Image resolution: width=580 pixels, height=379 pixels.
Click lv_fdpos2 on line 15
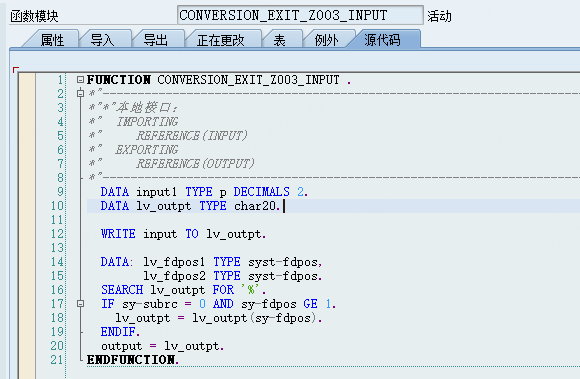tap(174, 276)
